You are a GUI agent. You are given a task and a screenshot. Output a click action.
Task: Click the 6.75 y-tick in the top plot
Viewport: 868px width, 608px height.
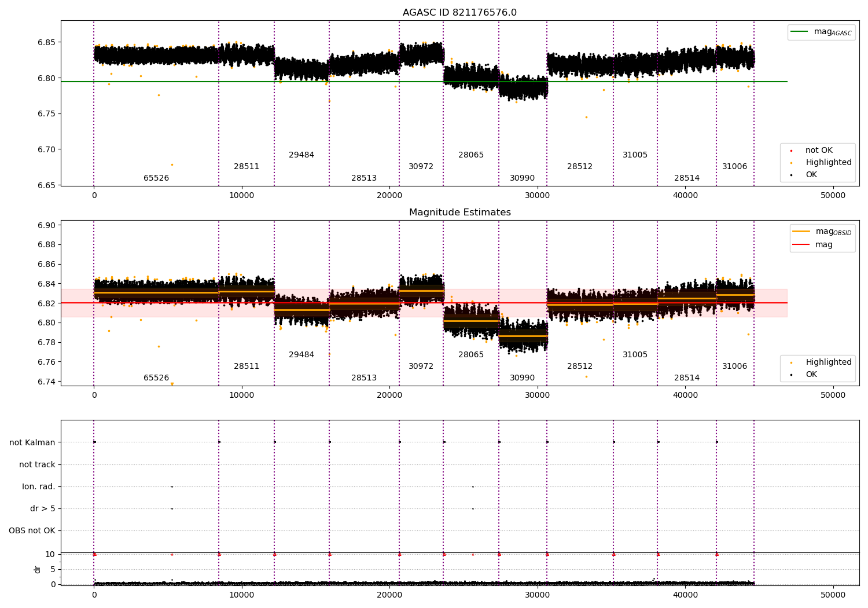47,114
